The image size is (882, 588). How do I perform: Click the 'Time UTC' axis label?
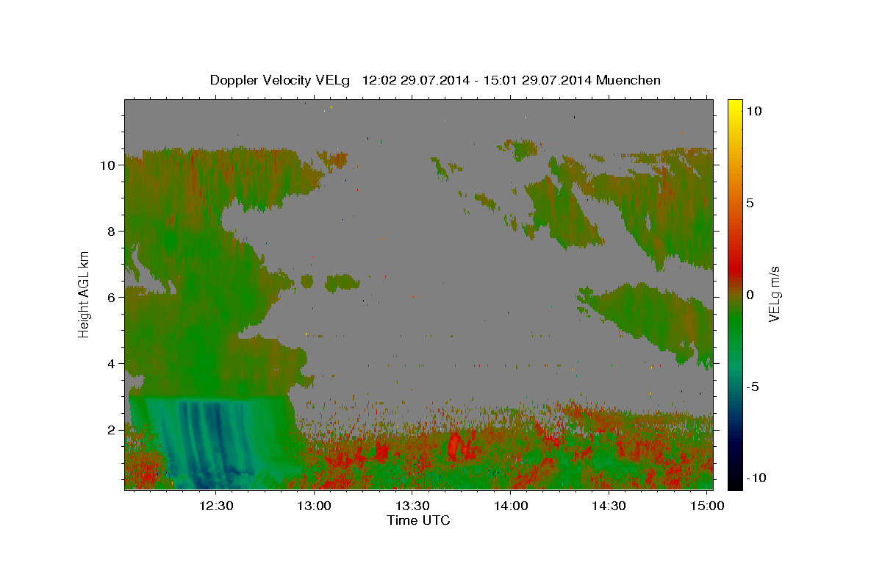click(418, 520)
